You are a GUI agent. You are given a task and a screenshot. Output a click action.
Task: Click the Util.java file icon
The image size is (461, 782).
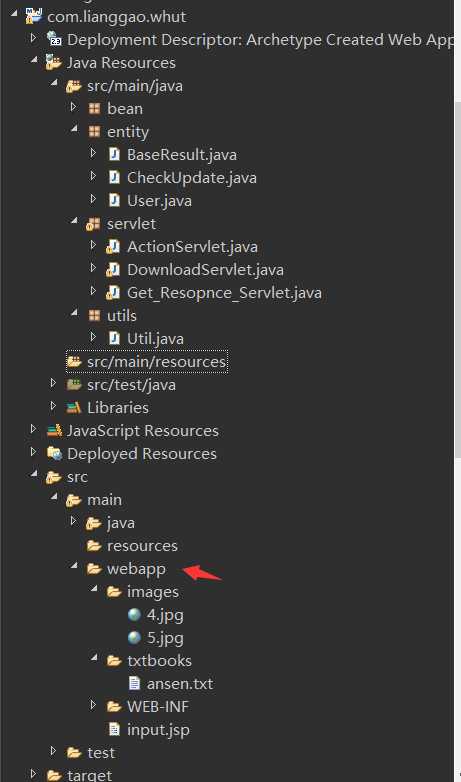pyautogui.click(x=114, y=338)
